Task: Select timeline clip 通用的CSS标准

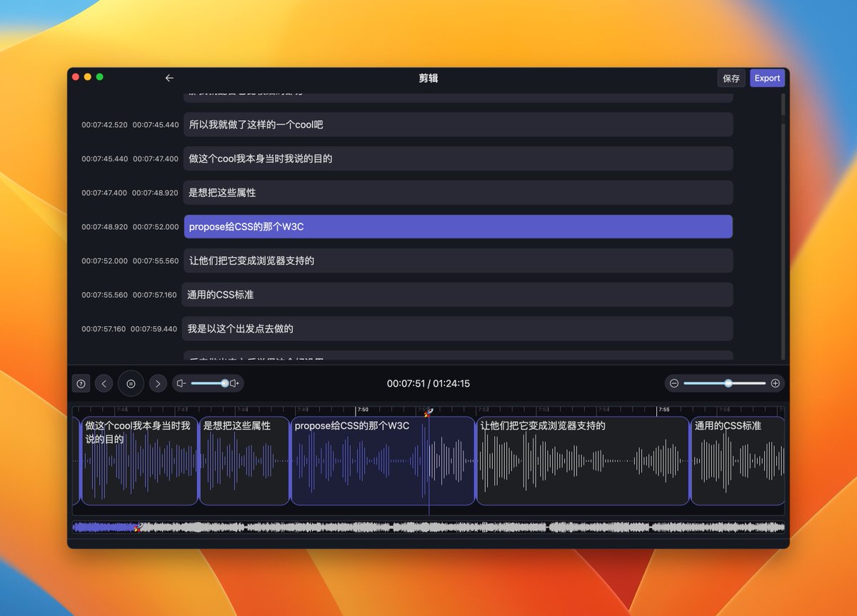Action: (x=738, y=461)
